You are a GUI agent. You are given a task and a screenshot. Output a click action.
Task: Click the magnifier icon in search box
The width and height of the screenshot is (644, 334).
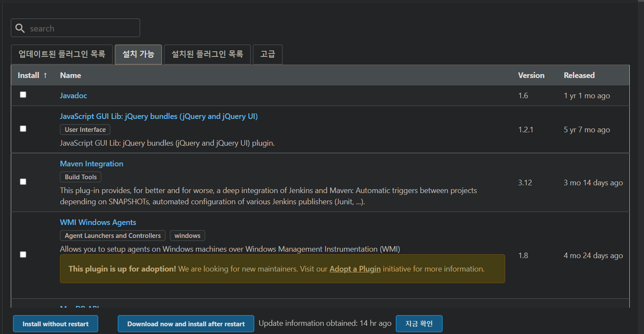pyautogui.click(x=20, y=28)
